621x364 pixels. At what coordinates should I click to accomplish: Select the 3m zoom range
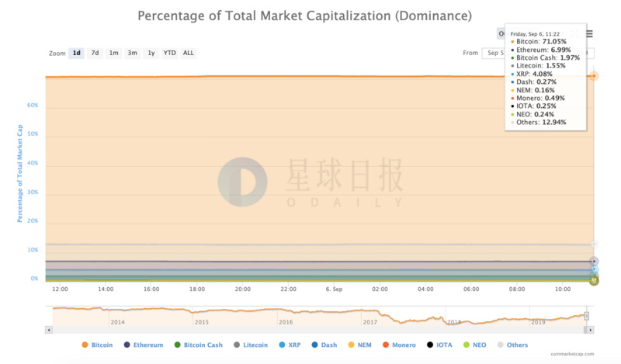(x=132, y=53)
